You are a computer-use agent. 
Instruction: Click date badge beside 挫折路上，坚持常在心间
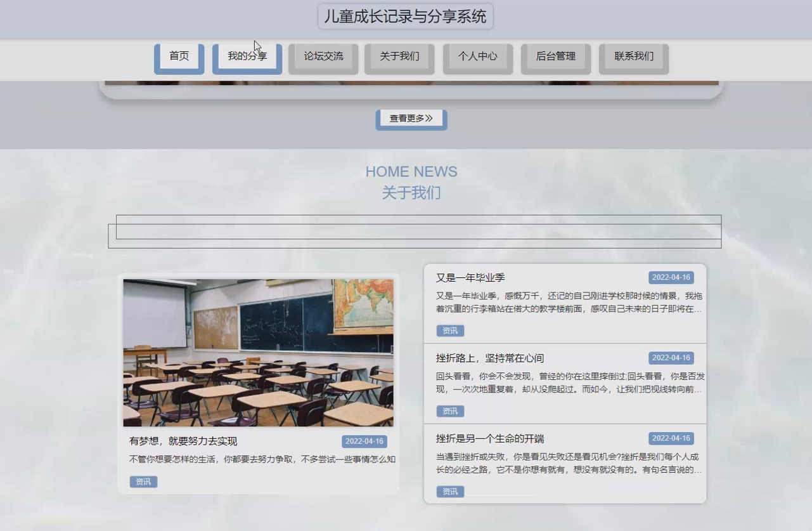tap(671, 358)
